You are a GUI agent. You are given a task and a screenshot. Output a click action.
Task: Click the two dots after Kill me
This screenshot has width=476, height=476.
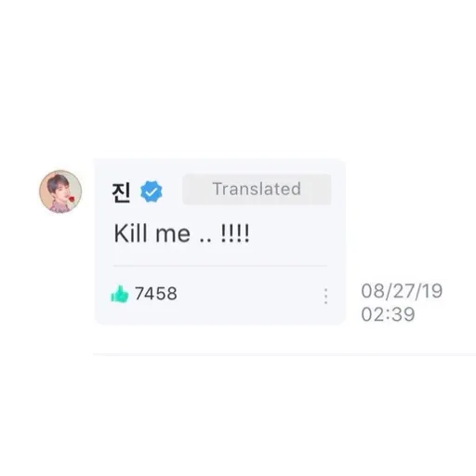tap(205, 241)
